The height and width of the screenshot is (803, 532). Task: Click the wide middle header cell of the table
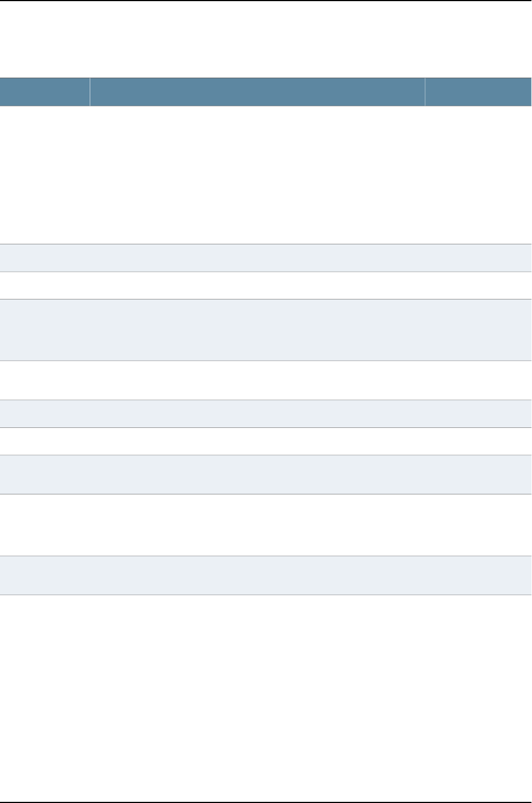(x=257, y=92)
